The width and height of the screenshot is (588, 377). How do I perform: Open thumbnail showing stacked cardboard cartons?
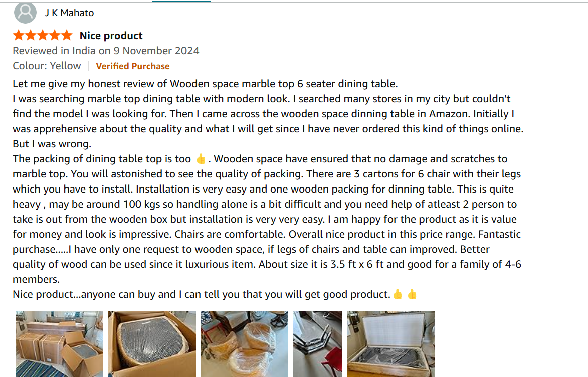pos(59,343)
